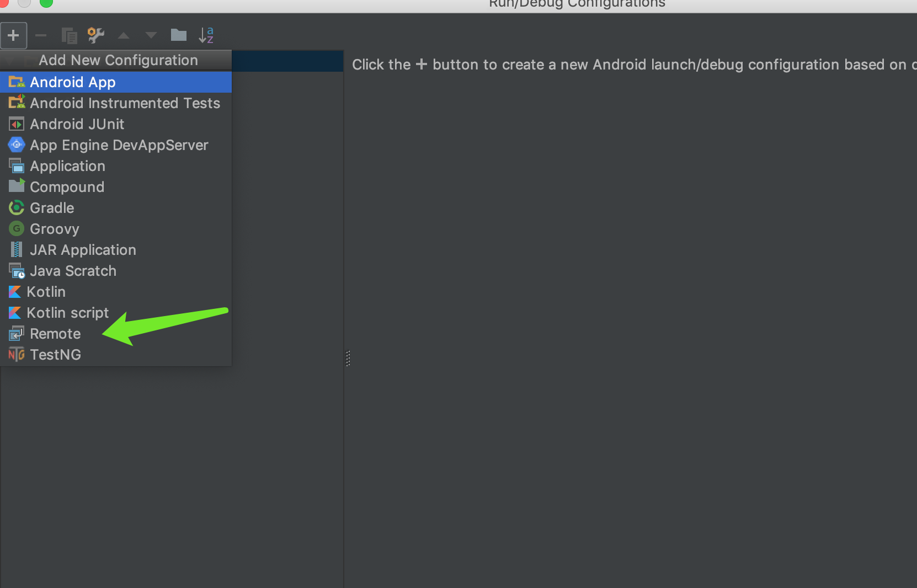This screenshot has width=917, height=588.
Task: Click the Move Down arrow in toolbar
Action: (151, 36)
